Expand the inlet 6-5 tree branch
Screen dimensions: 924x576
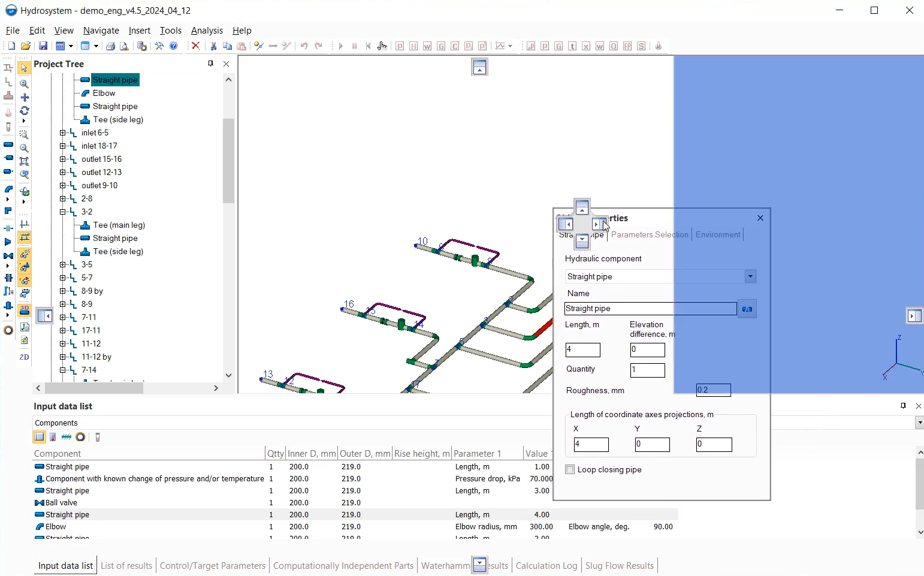(63, 133)
